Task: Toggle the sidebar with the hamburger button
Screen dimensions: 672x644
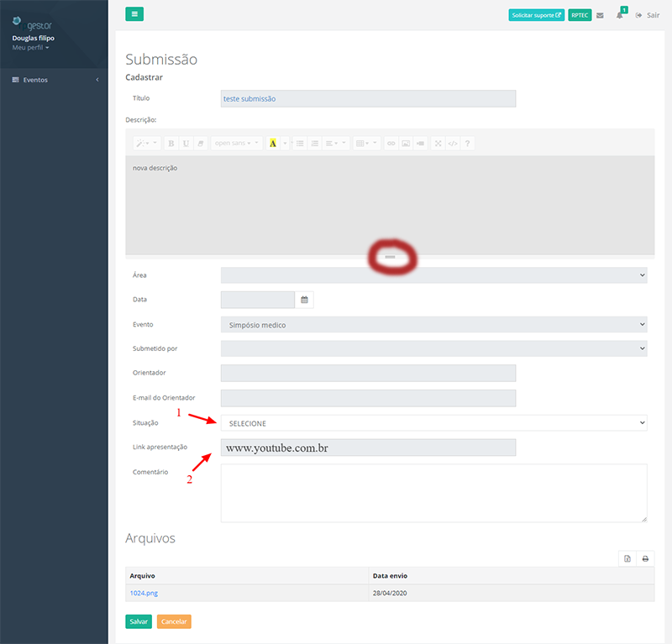Action: (134, 13)
